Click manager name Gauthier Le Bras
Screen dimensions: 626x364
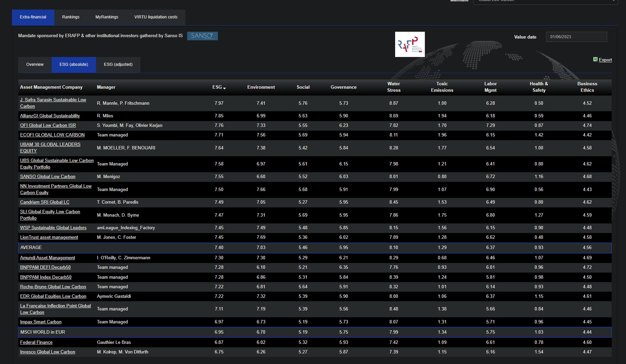tap(114, 343)
